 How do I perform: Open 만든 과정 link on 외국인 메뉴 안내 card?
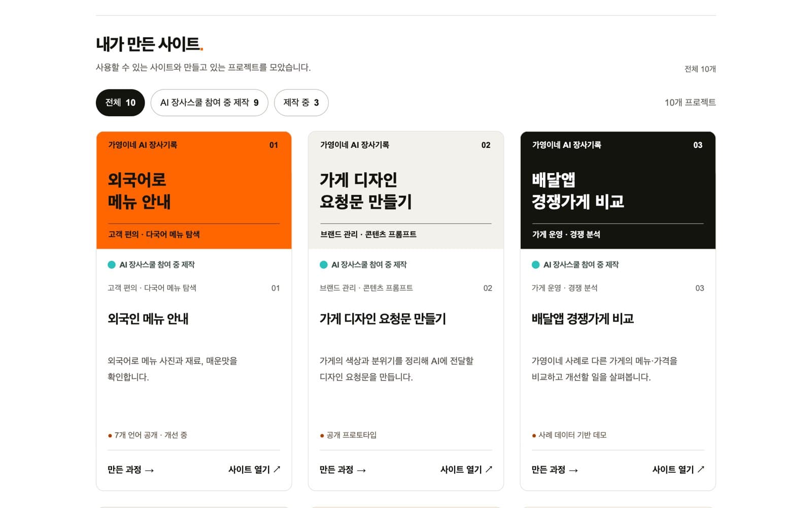click(130, 470)
